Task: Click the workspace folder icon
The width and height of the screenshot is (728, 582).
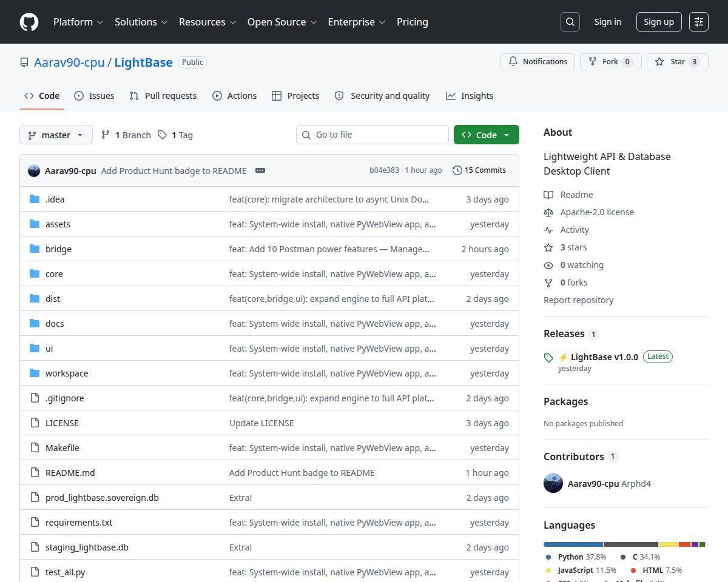Action: [x=35, y=373]
